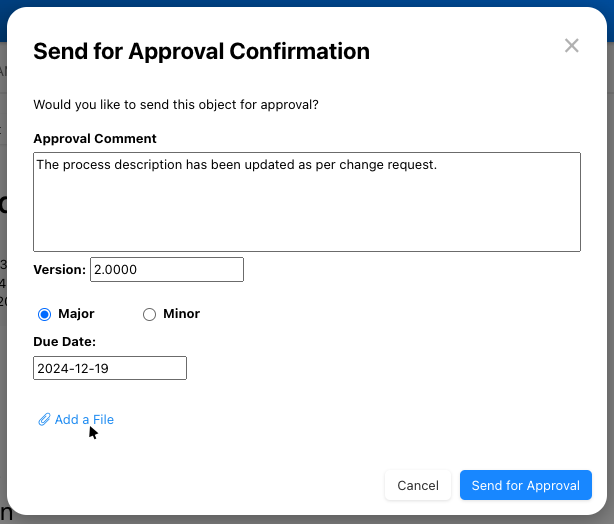Click the Major label text
The height and width of the screenshot is (524, 614).
(x=76, y=314)
